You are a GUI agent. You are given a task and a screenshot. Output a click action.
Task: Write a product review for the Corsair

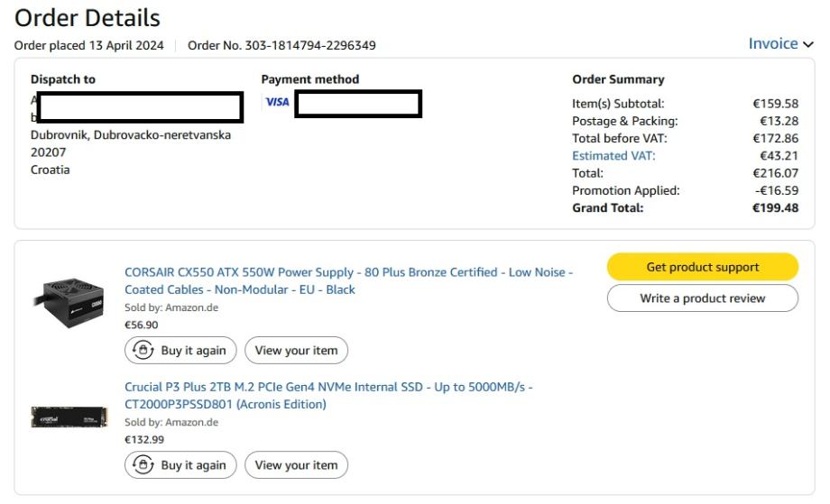702,298
